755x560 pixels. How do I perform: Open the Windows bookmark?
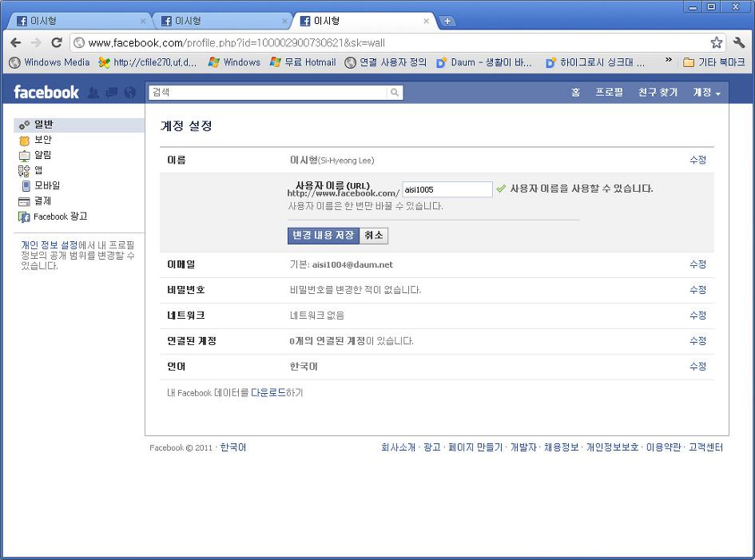235,62
